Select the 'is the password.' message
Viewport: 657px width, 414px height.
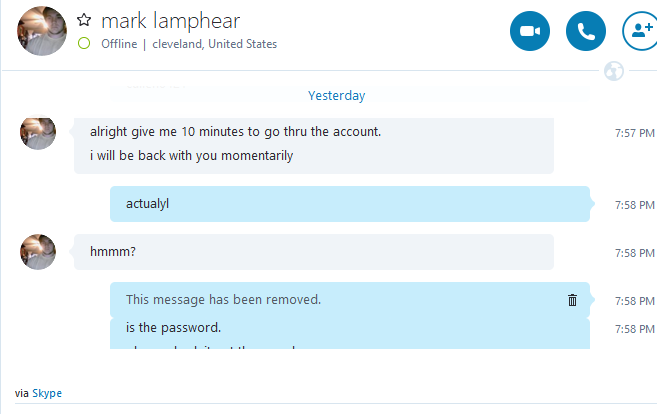pyautogui.click(x=173, y=327)
